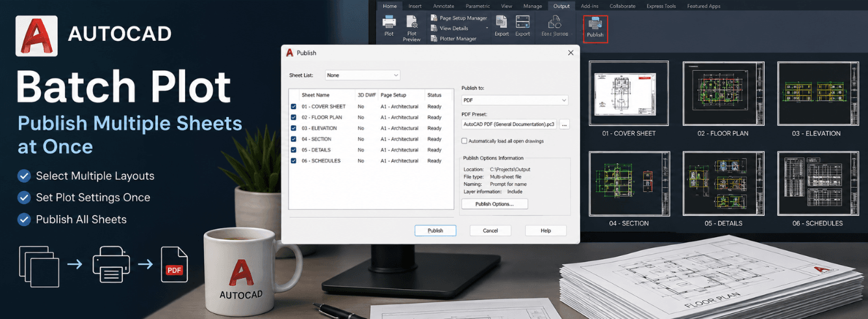
Task: Select the 04 - SECTION thumbnail
Action: pyautogui.click(x=629, y=183)
